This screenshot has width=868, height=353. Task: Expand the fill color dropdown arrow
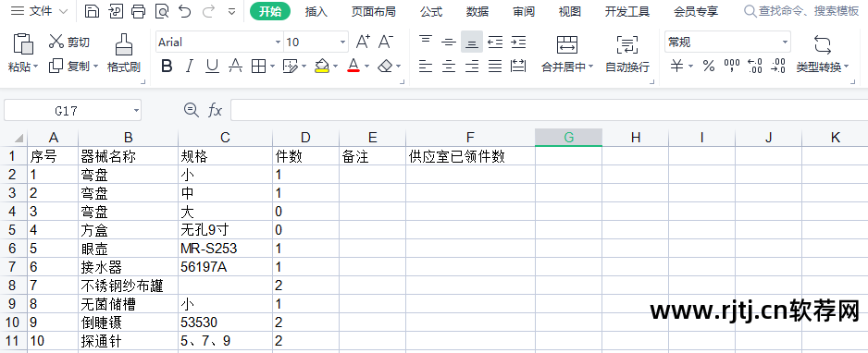click(x=336, y=67)
